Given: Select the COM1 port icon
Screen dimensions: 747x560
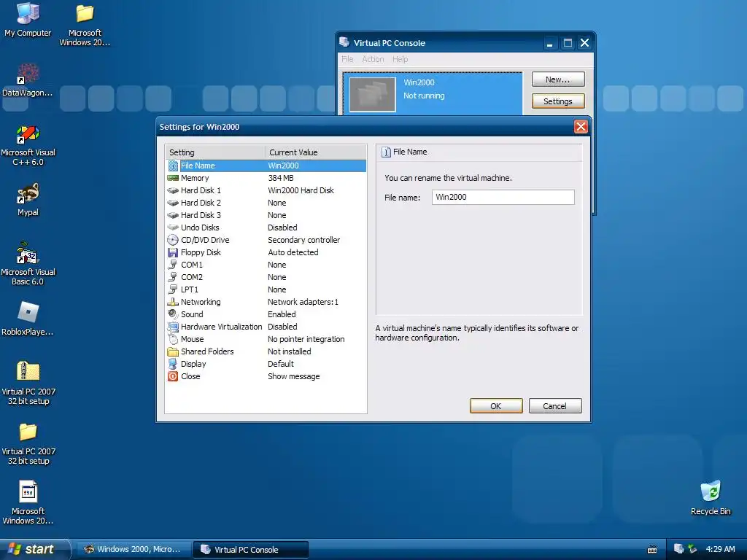Looking at the screenshot, I should pos(173,265).
